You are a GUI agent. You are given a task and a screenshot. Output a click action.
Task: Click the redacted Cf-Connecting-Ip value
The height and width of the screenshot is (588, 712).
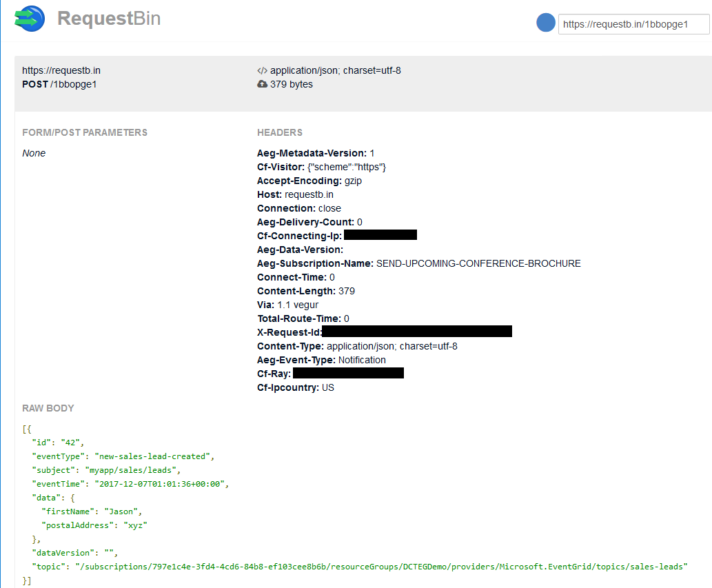coord(380,234)
